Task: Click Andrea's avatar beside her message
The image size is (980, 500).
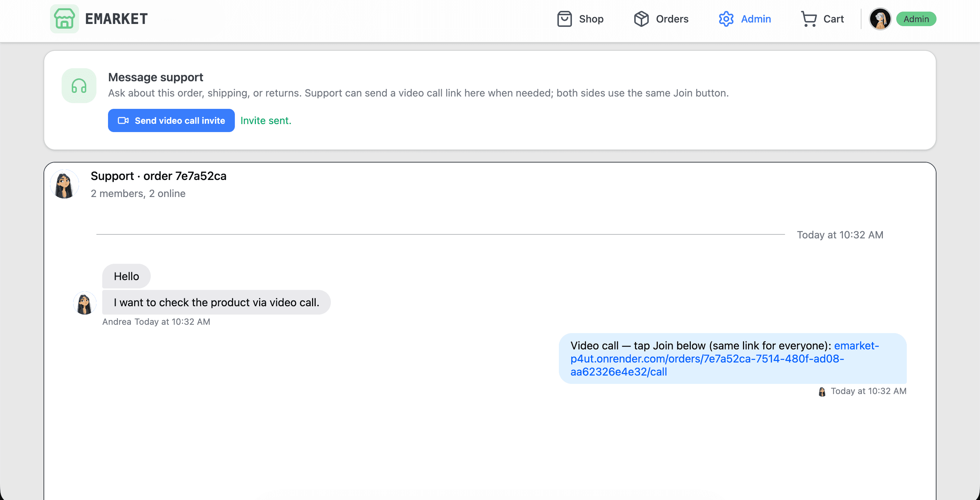Action: (x=84, y=303)
